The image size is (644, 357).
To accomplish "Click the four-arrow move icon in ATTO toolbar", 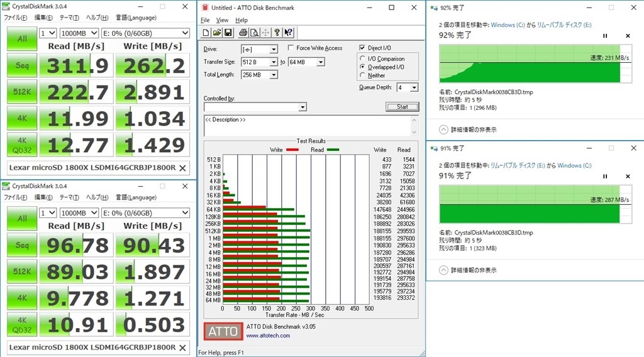I will click(x=265, y=33).
